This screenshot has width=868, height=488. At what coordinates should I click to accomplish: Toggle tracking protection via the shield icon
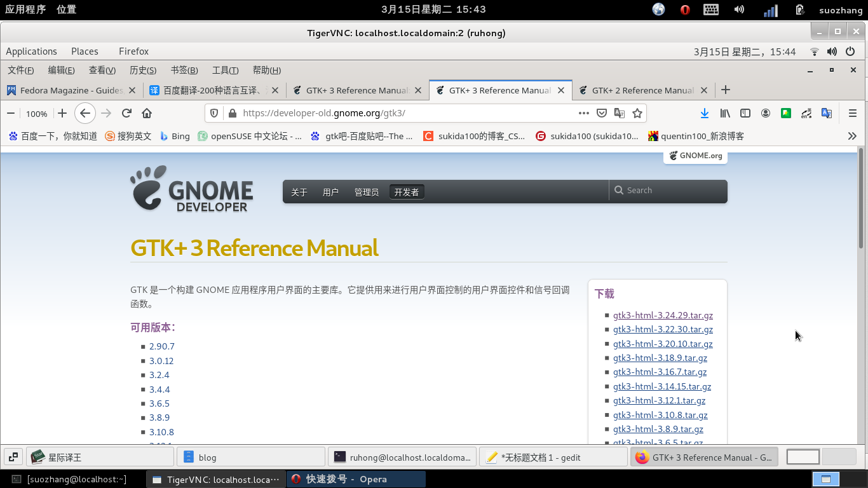pos(213,112)
